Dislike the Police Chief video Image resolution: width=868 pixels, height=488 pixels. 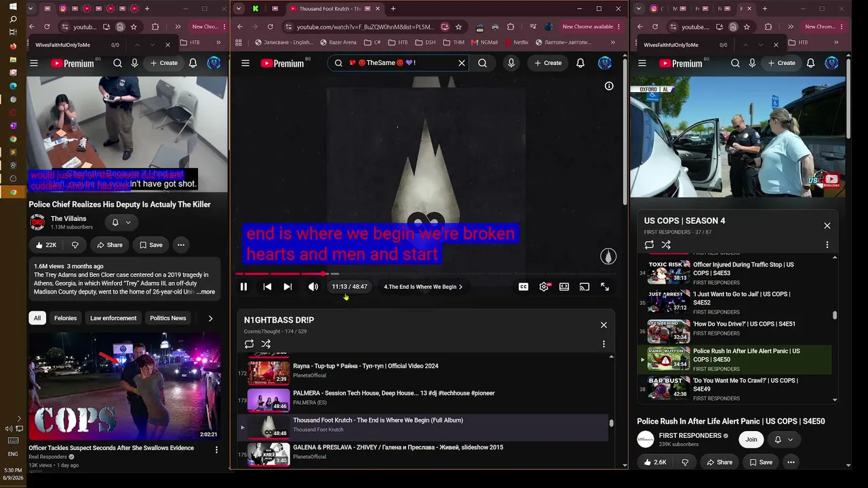click(75, 245)
